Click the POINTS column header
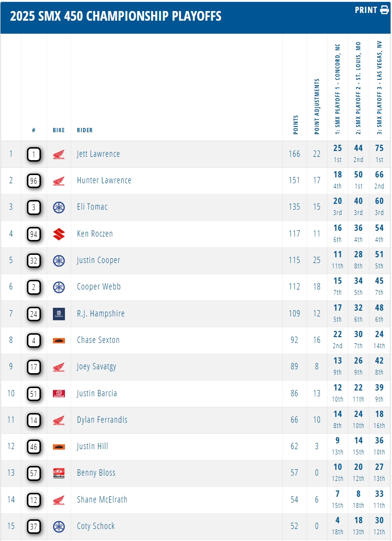The height and width of the screenshot is (541, 392). pyautogui.click(x=295, y=125)
